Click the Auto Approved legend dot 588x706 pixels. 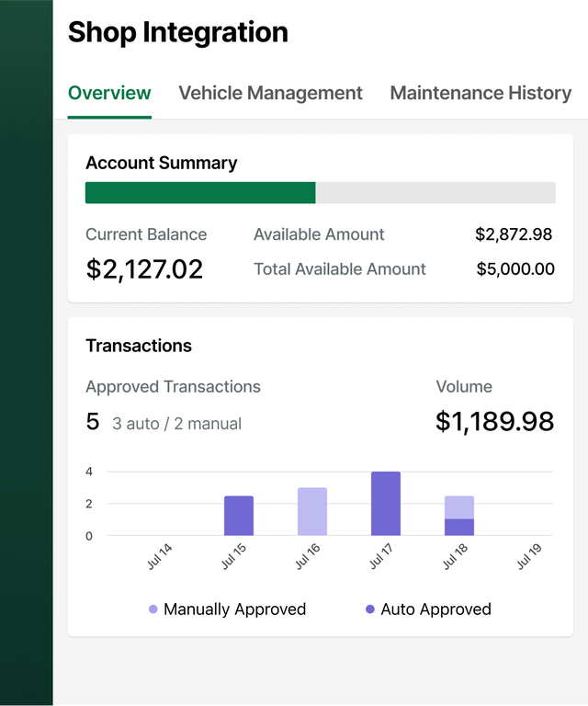[x=370, y=609]
